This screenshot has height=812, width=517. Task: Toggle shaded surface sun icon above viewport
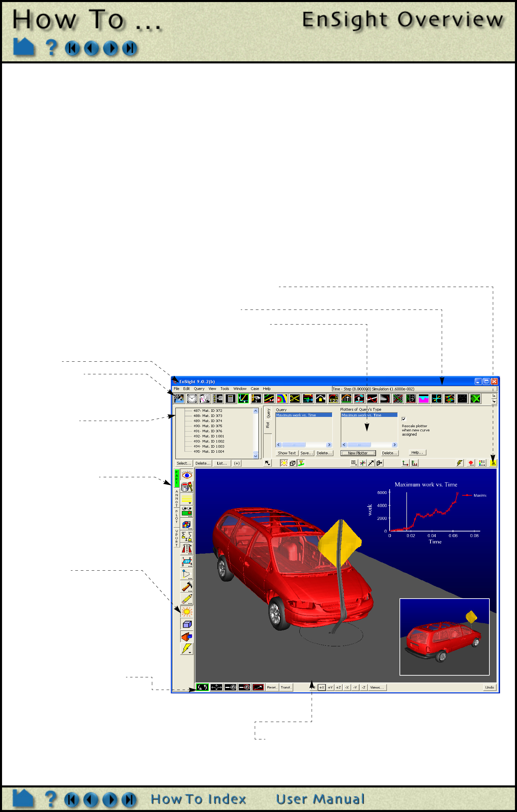(x=284, y=463)
